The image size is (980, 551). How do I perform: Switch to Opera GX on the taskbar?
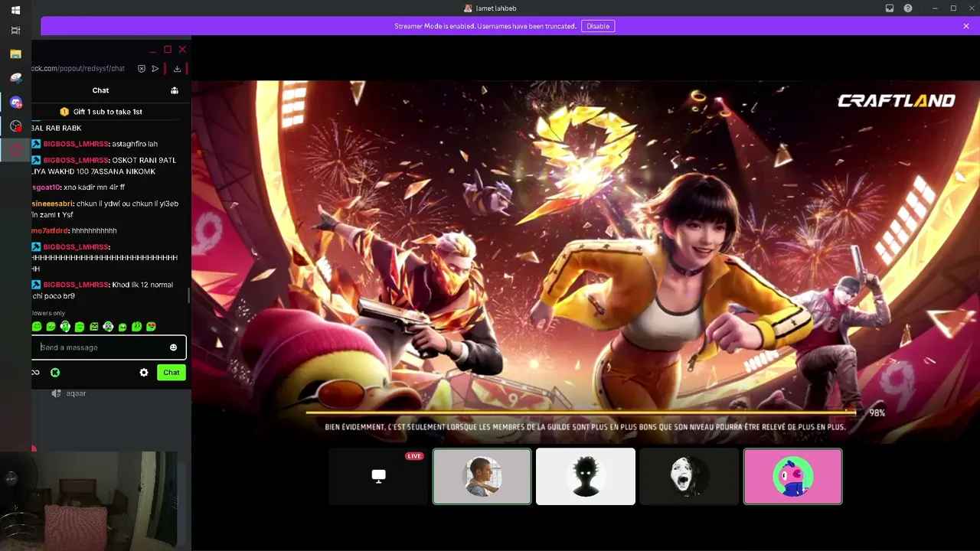click(x=15, y=150)
